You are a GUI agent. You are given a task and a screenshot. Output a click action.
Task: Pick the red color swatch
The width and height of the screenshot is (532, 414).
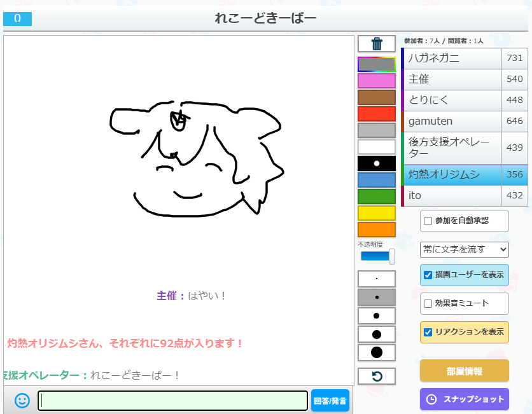coord(377,114)
